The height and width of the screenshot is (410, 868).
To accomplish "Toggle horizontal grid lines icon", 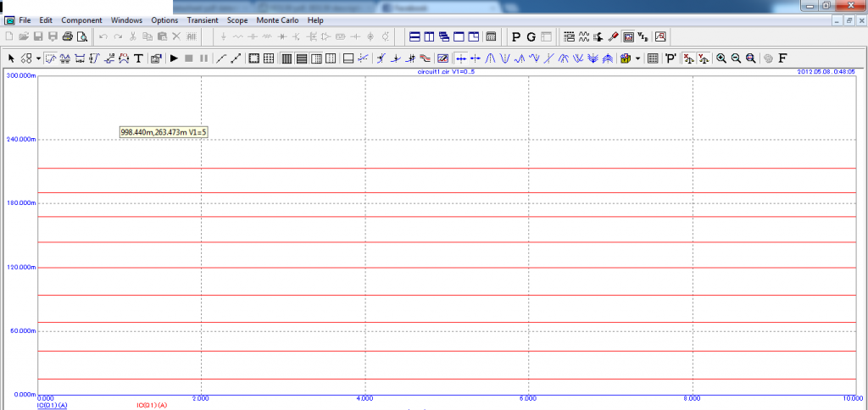I will pyautogui.click(x=302, y=58).
